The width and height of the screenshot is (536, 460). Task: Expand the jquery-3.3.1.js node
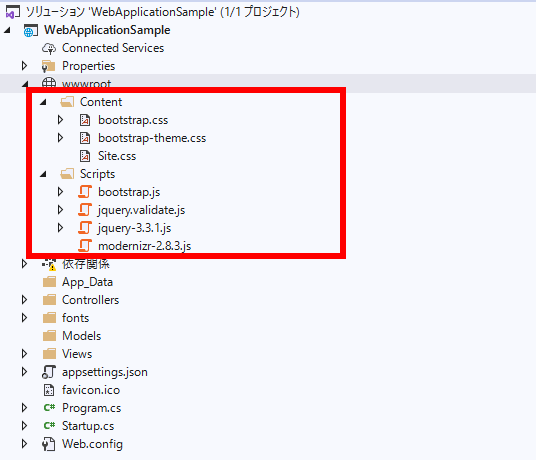point(61,228)
